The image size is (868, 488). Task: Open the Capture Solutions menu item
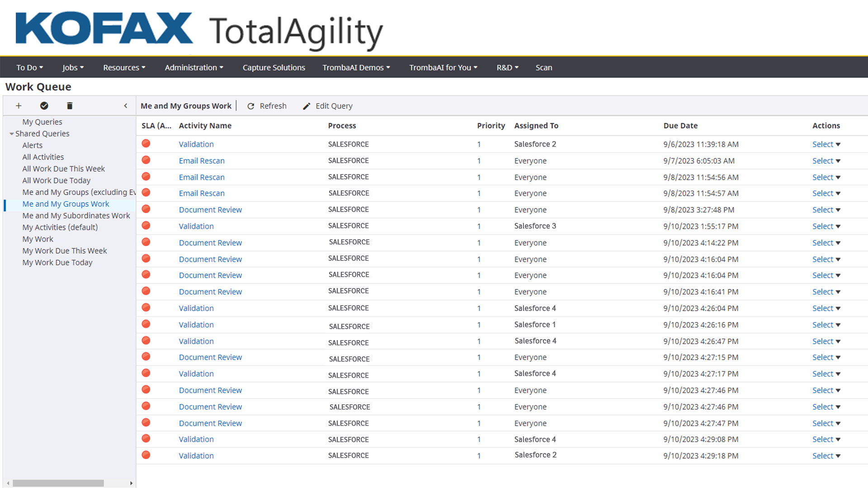click(x=274, y=67)
